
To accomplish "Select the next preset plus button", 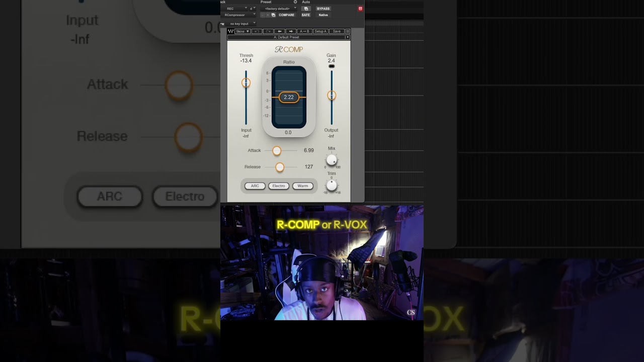I will [x=268, y=15].
